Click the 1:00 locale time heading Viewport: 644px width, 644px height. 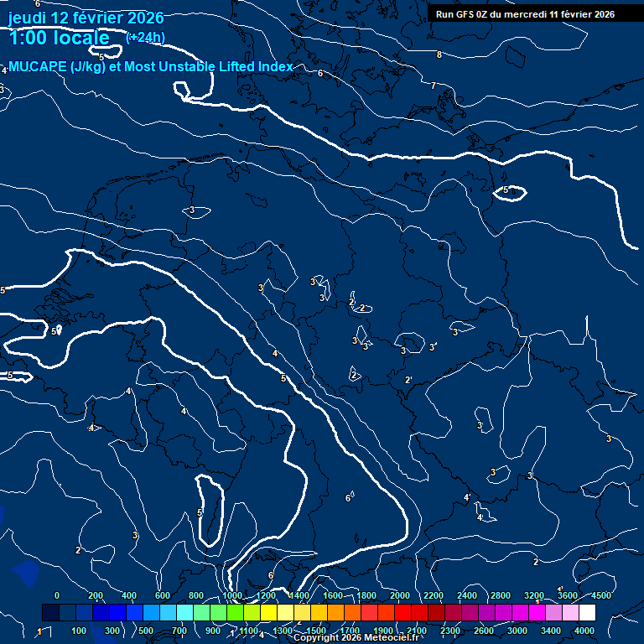[59, 38]
